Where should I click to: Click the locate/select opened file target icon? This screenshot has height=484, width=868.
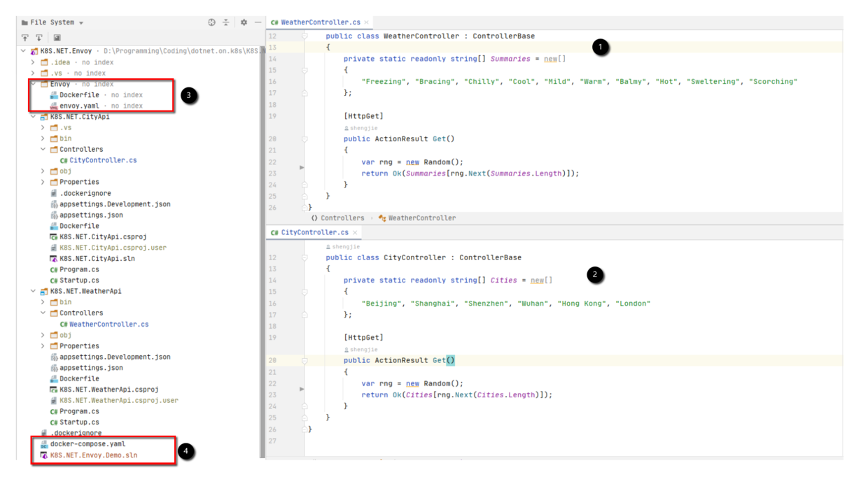[x=211, y=22]
